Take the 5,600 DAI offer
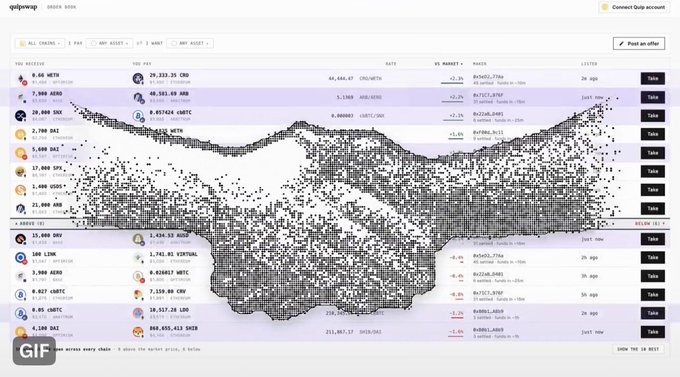Viewport: 680px width, 377px height. [x=653, y=153]
